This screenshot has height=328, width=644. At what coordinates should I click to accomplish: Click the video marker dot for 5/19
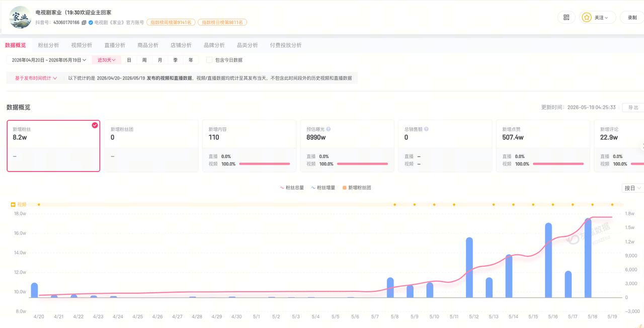[x=612, y=205]
